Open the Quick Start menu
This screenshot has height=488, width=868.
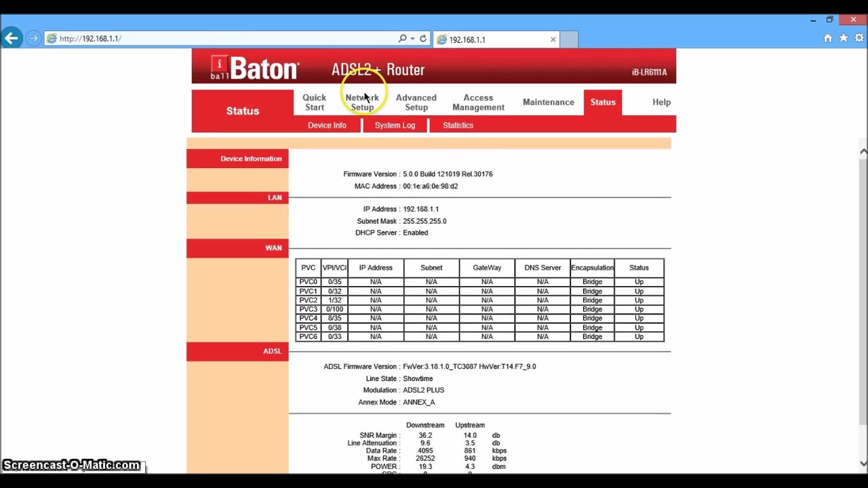(314, 102)
